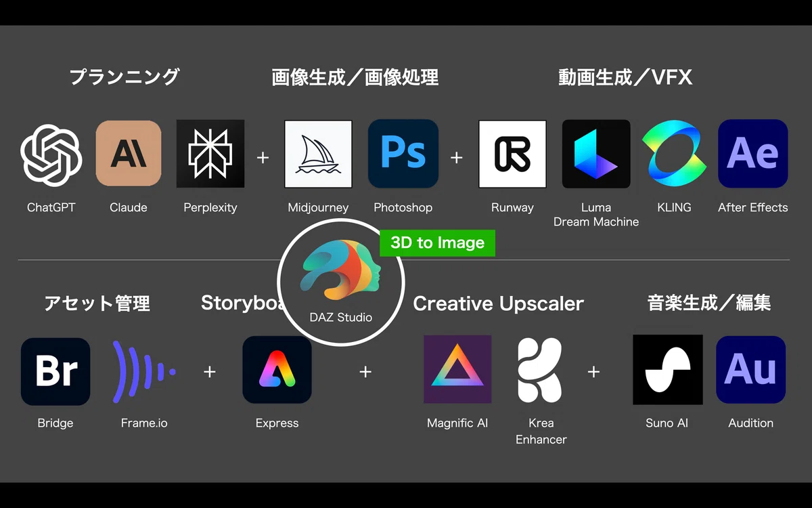Click the ChatGPT text label
This screenshot has width=812, height=508.
point(51,207)
